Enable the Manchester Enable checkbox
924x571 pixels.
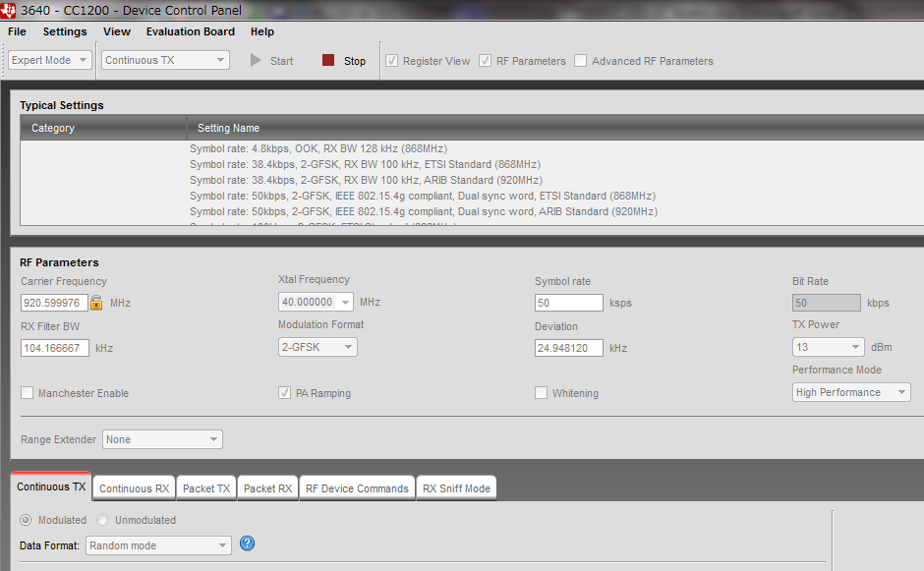(x=28, y=393)
